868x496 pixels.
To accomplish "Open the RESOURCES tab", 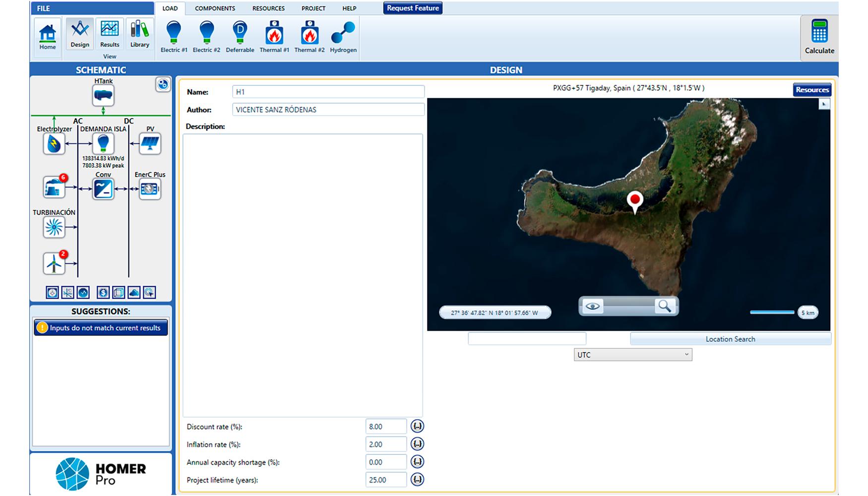I will coord(268,8).
